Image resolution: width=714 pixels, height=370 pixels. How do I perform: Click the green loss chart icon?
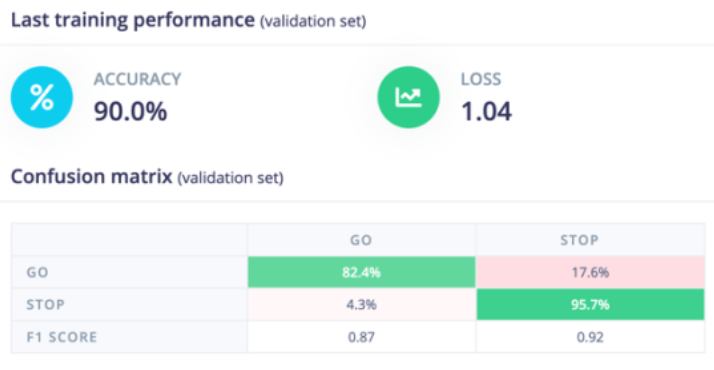[408, 97]
